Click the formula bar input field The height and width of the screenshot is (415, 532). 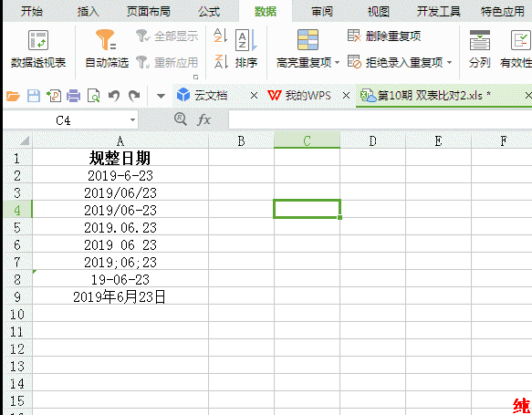(x=380, y=119)
